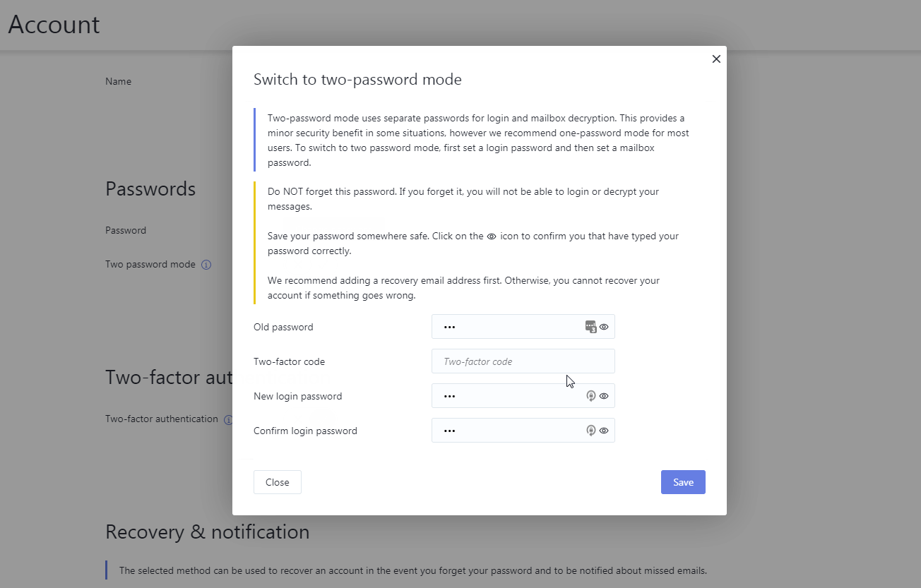Image resolution: width=921 pixels, height=588 pixels.
Task: Click the Confirm login password field
Action: [x=523, y=431]
